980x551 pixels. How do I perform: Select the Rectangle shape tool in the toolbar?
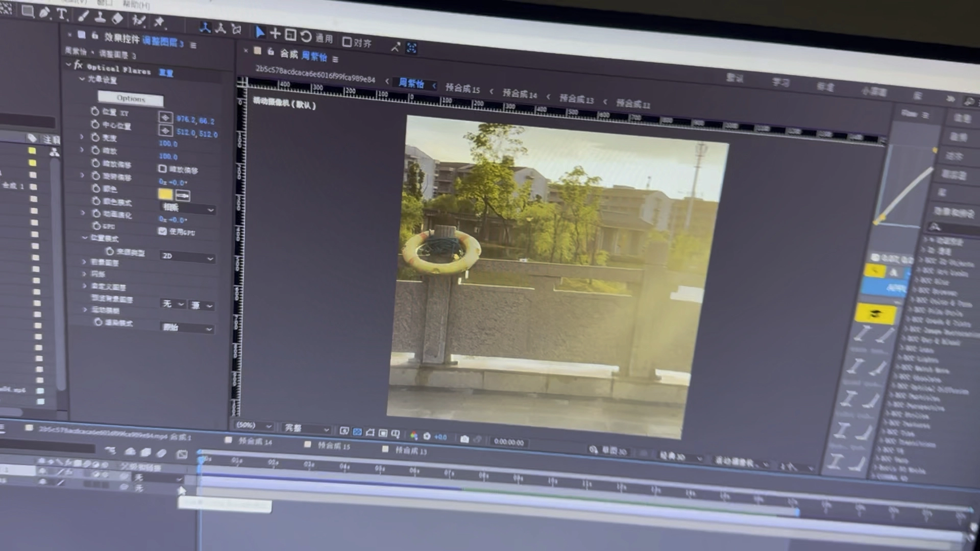pos(28,11)
